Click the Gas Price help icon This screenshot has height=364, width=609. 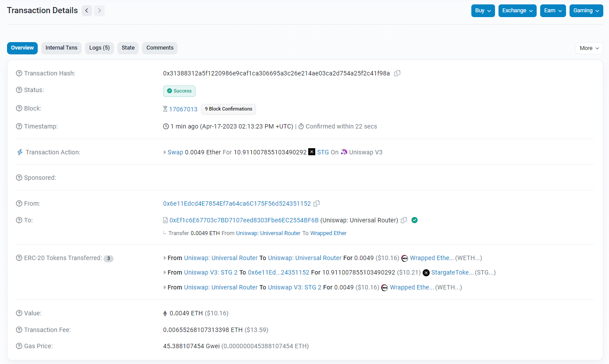tap(19, 346)
